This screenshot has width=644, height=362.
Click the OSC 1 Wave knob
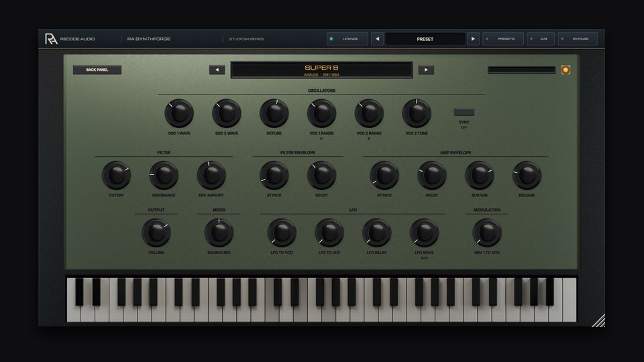179,113
